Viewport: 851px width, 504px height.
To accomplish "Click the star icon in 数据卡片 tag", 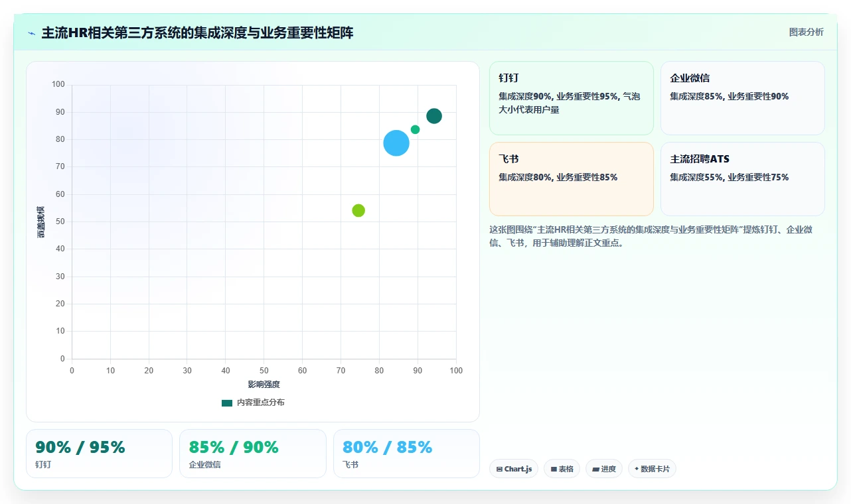I will coord(637,469).
